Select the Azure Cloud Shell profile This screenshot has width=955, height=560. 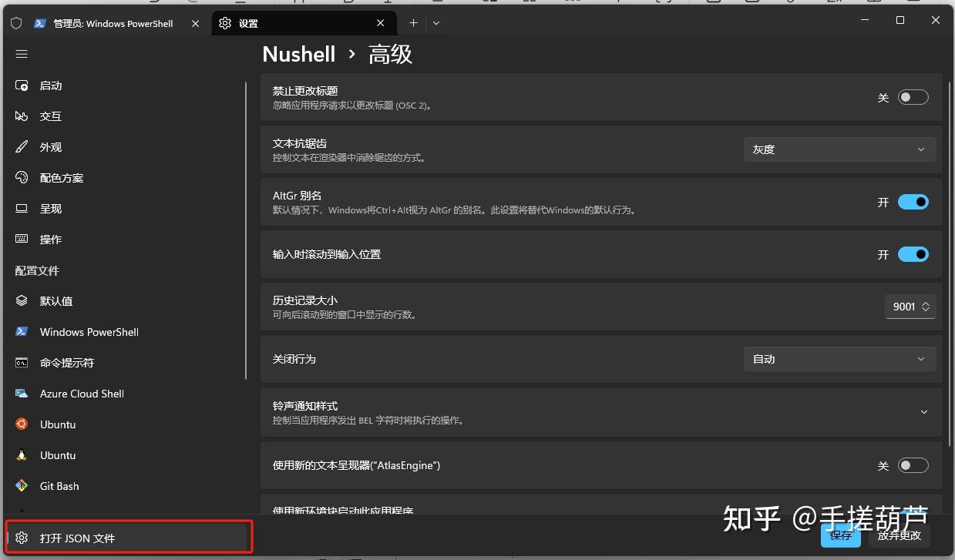[82, 393]
